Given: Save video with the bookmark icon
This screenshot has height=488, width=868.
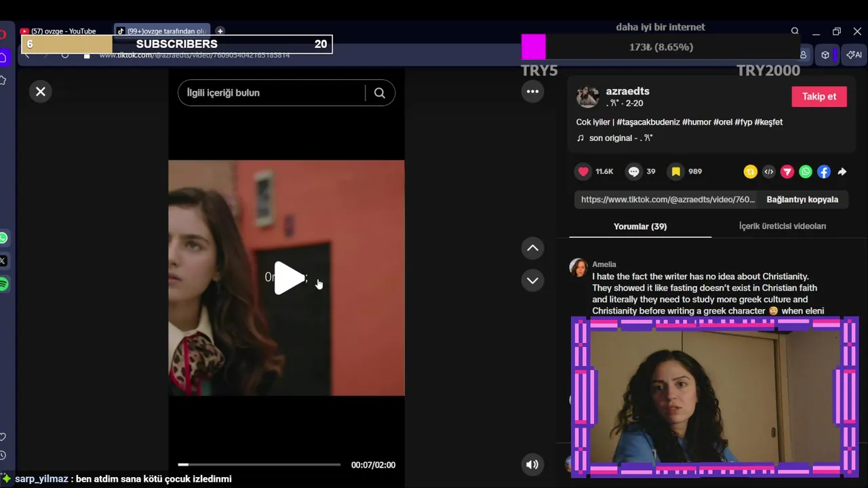Looking at the screenshot, I should pos(675,171).
